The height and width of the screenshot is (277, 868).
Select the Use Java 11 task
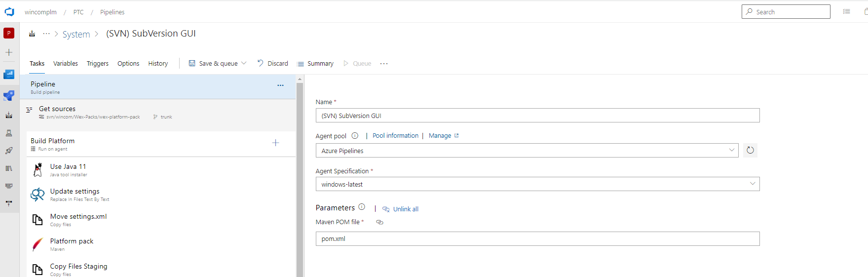pos(161,170)
